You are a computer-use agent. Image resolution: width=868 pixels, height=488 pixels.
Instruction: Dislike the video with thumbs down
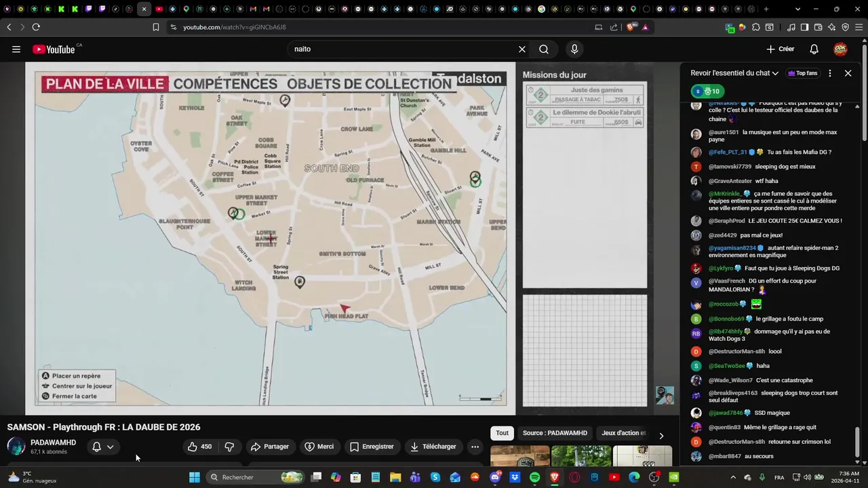229,447
